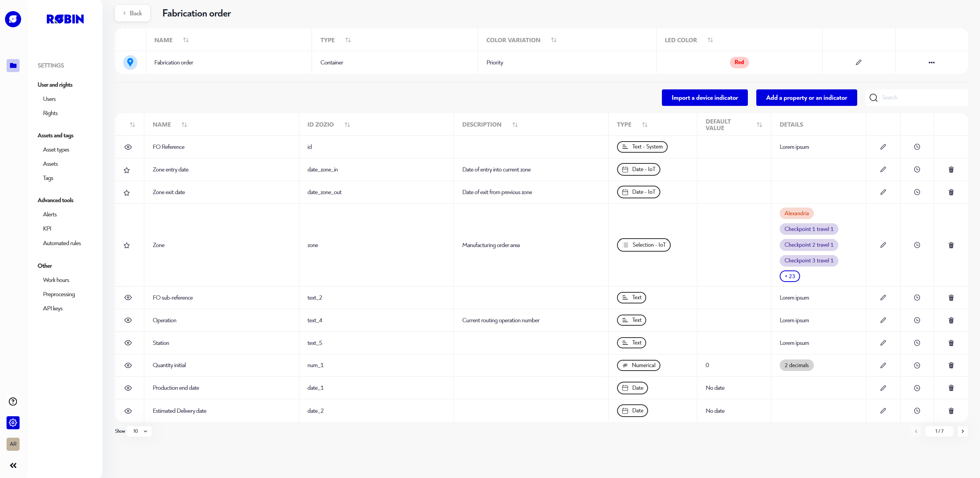Expand the +23 more zones badge
This screenshot has height=478, width=980.
click(790, 276)
